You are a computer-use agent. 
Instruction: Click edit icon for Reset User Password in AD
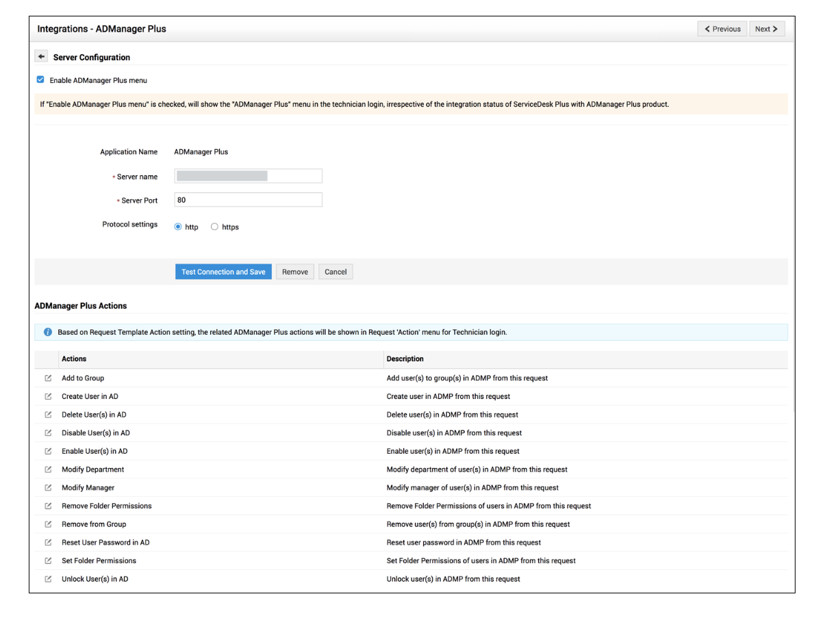point(48,543)
